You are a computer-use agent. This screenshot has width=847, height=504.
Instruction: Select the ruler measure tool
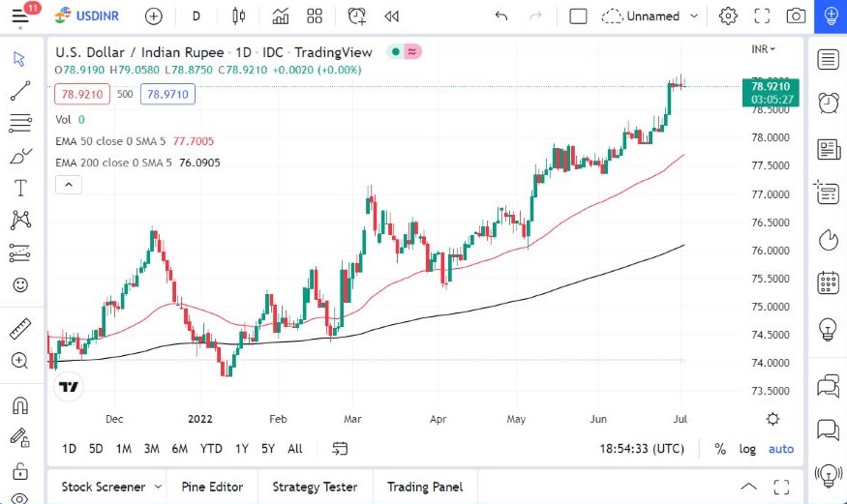click(x=20, y=329)
